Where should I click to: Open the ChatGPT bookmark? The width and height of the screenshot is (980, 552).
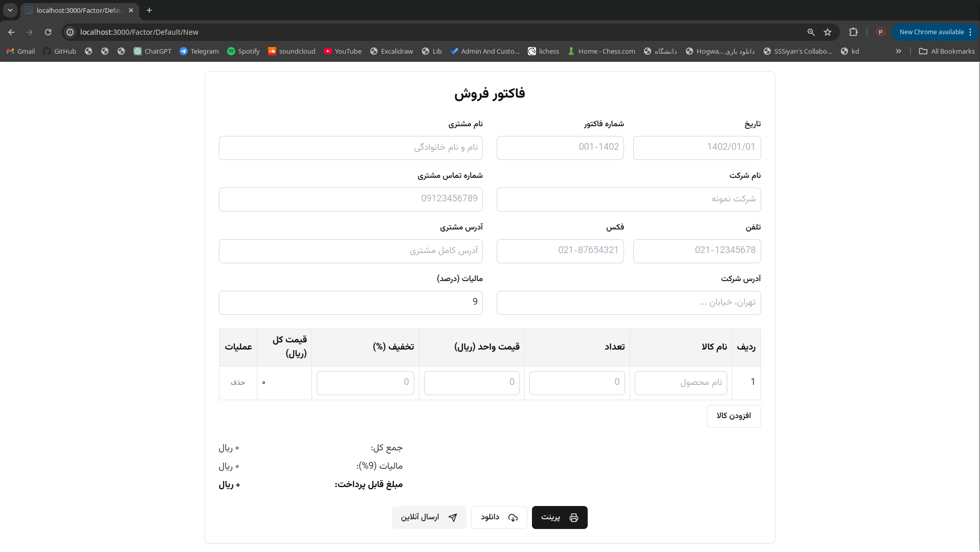point(152,51)
